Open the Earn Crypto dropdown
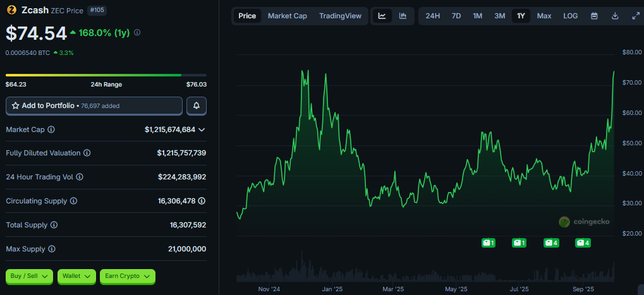This screenshot has height=295, width=644. (x=127, y=276)
